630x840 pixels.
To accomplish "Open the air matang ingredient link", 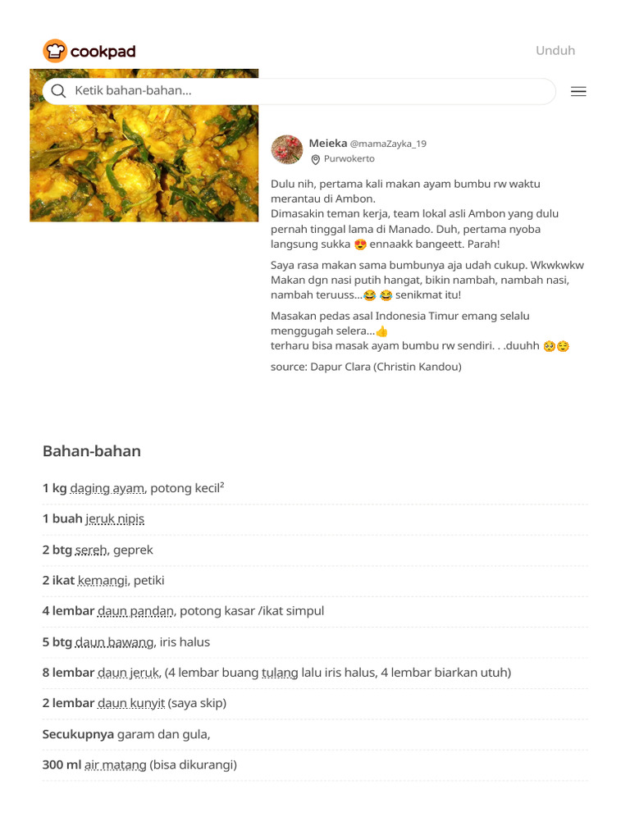I will pos(115,765).
